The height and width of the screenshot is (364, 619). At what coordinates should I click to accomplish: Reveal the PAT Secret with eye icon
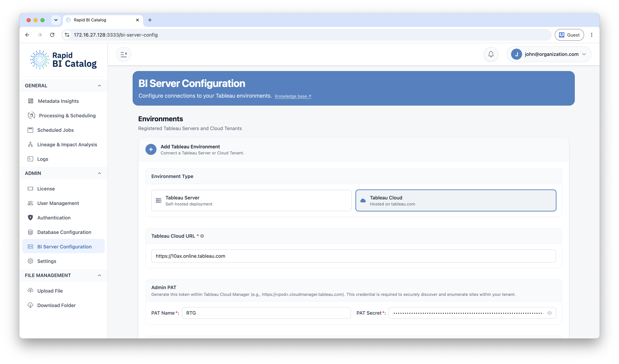(x=550, y=313)
